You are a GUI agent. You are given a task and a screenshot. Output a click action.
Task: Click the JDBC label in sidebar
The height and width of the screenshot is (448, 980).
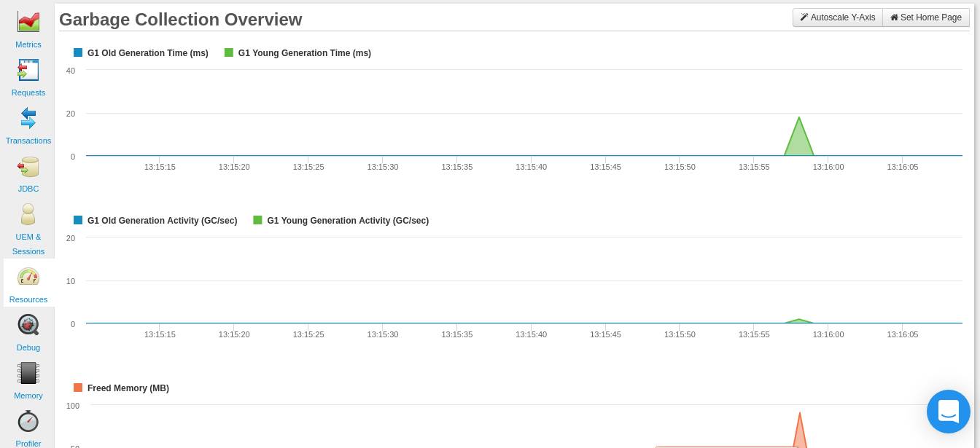(28, 189)
